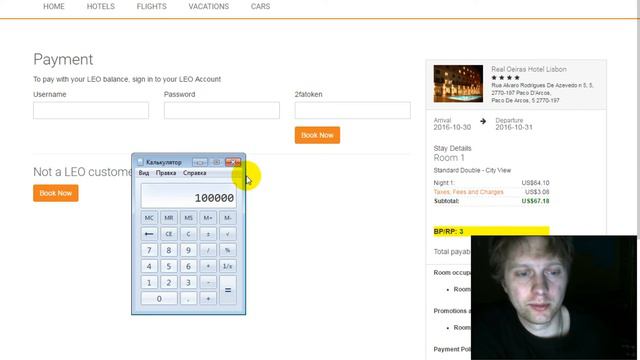Image resolution: width=640 pixels, height=360 pixels.
Task: Click calculator digit 9
Action: pyautogui.click(x=188, y=250)
